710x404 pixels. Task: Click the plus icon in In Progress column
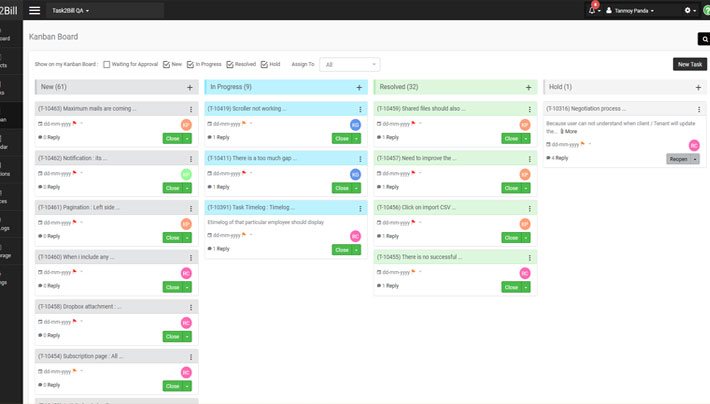(x=359, y=87)
